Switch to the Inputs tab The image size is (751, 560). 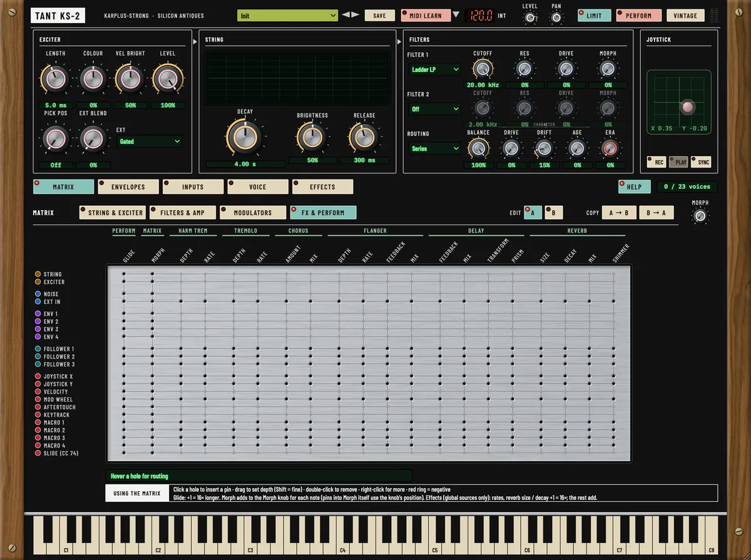click(x=193, y=186)
